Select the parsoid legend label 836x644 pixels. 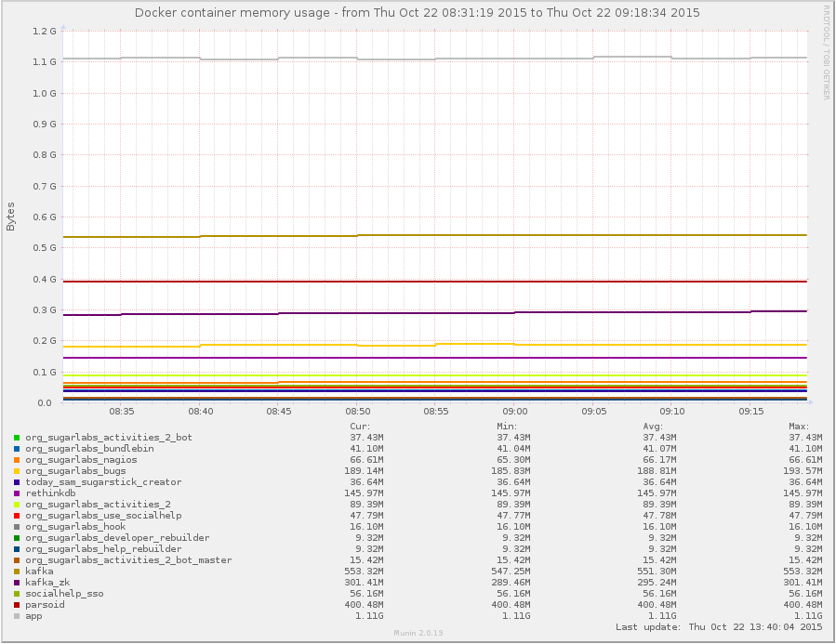click(x=45, y=605)
